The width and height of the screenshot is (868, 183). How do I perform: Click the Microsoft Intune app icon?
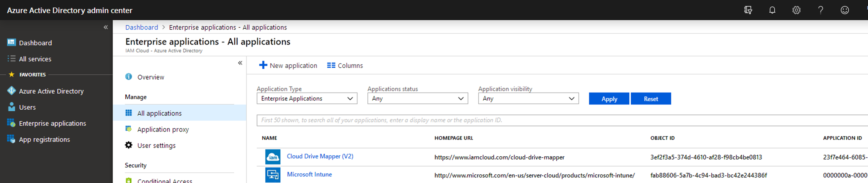point(273,175)
